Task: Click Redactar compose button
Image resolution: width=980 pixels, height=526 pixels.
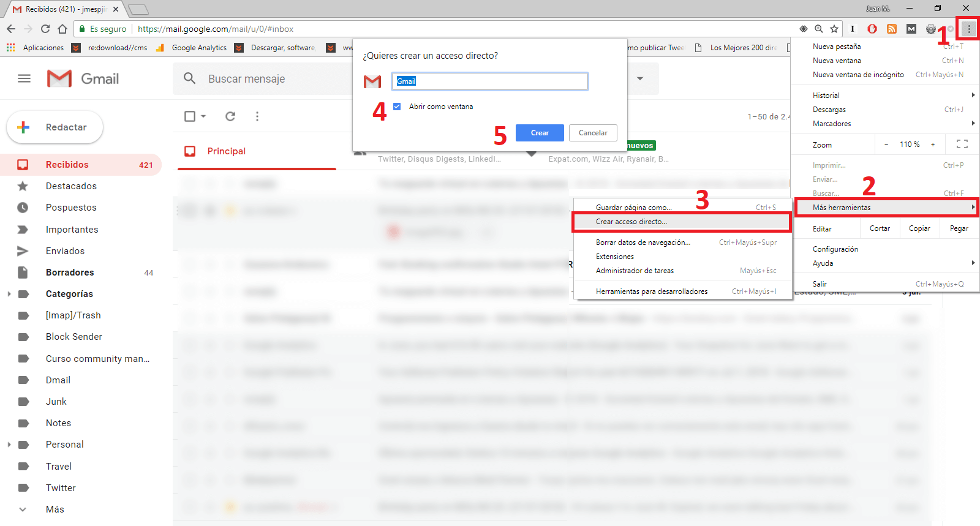Action: pyautogui.click(x=55, y=127)
